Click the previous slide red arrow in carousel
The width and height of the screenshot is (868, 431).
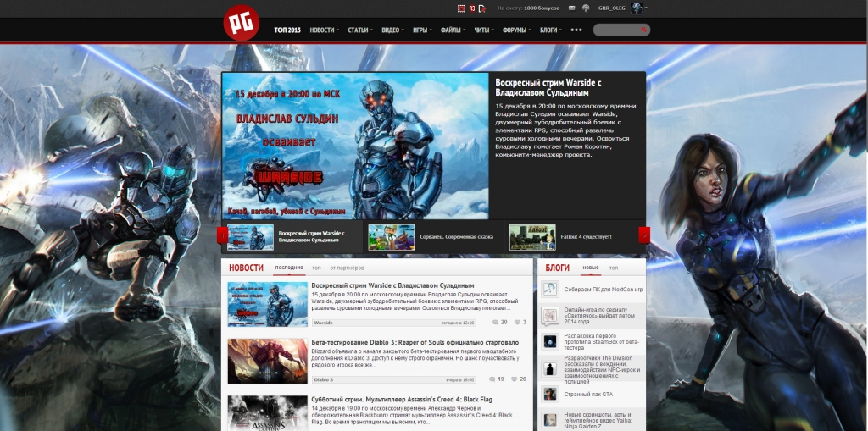[x=222, y=235]
